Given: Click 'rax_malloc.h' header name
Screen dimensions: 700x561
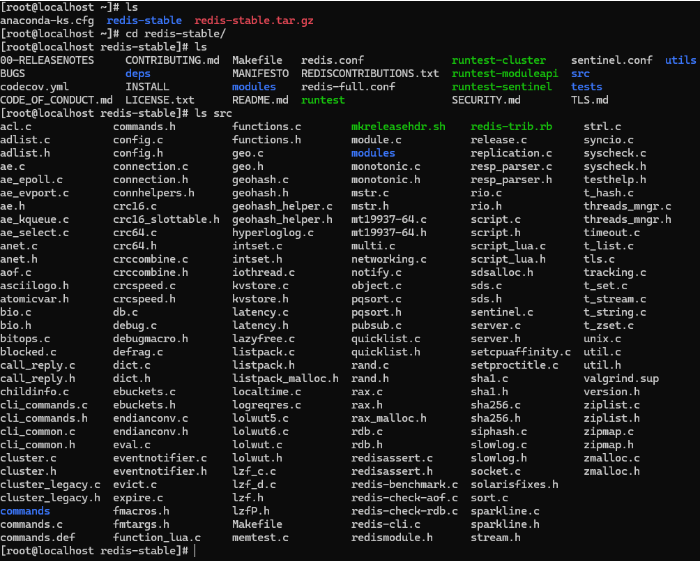Looking at the screenshot, I should pyautogui.click(x=389, y=419).
